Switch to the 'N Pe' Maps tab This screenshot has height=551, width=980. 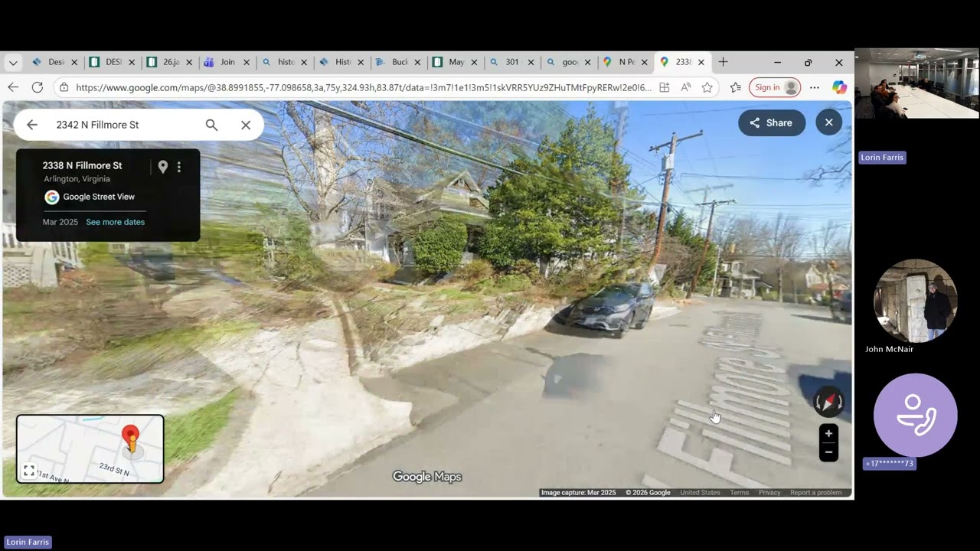(x=626, y=62)
